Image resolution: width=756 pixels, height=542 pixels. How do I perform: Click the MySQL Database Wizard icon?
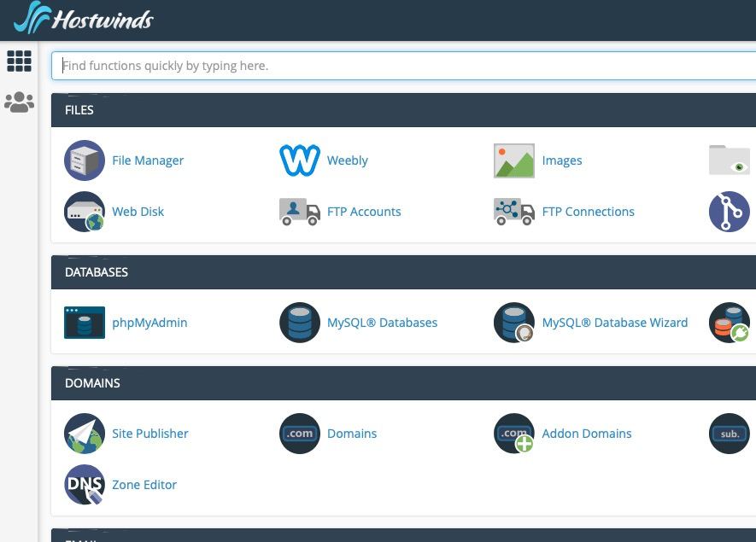514,323
